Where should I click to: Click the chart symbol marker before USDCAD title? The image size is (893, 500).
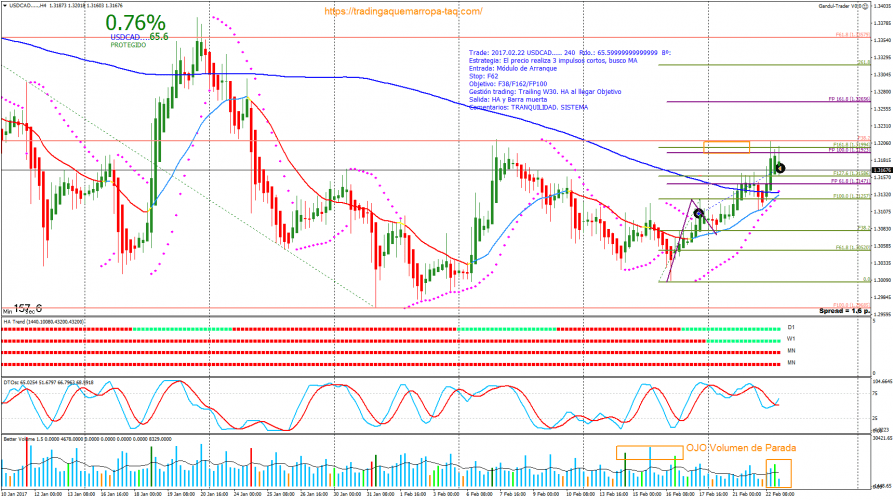[x=4, y=5]
